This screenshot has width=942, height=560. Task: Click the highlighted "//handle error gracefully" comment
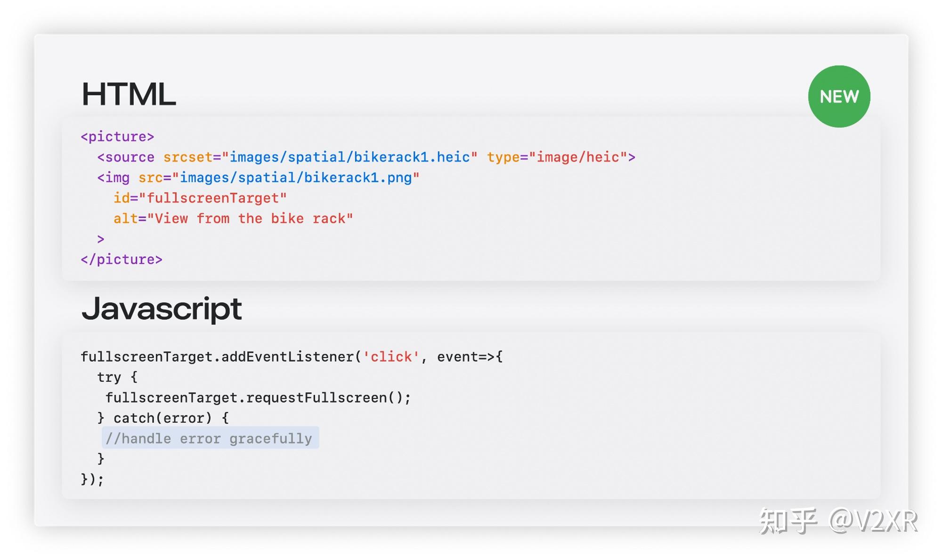tap(210, 438)
